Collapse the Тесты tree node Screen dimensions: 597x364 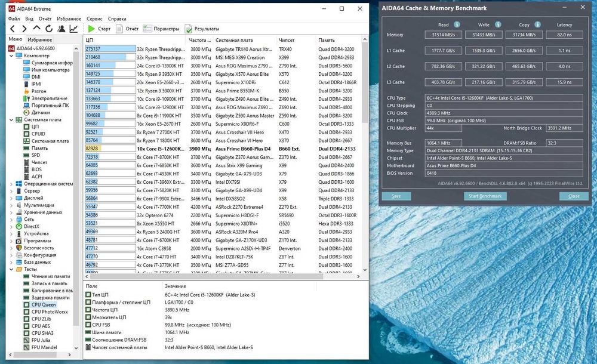pyautogui.click(x=11, y=269)
